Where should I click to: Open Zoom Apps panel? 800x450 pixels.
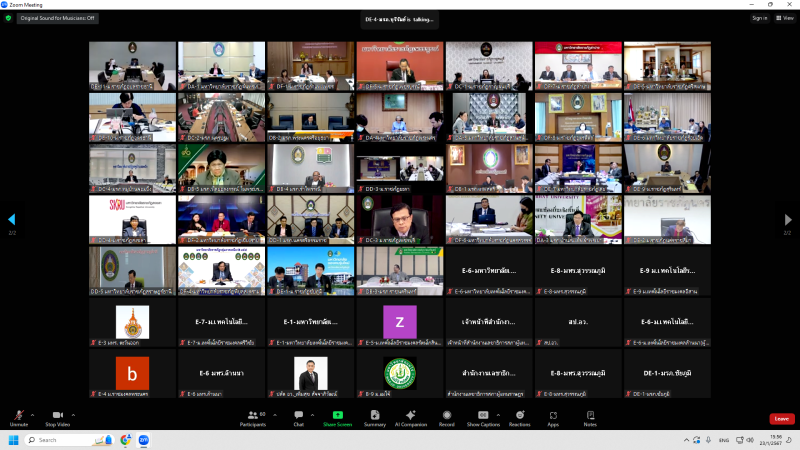(x=553, y=417)
